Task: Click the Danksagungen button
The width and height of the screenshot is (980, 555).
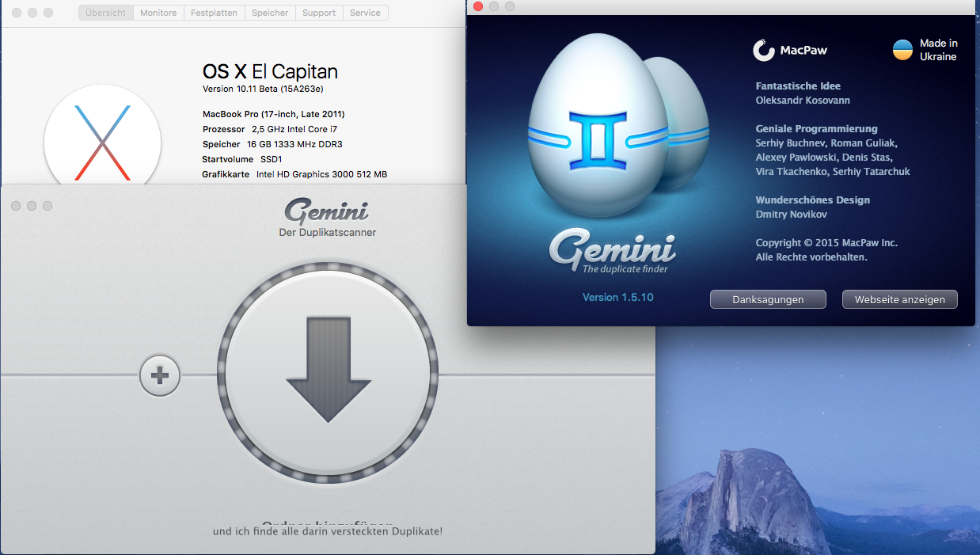Action: pyautogui.click(x=768, y=300)
